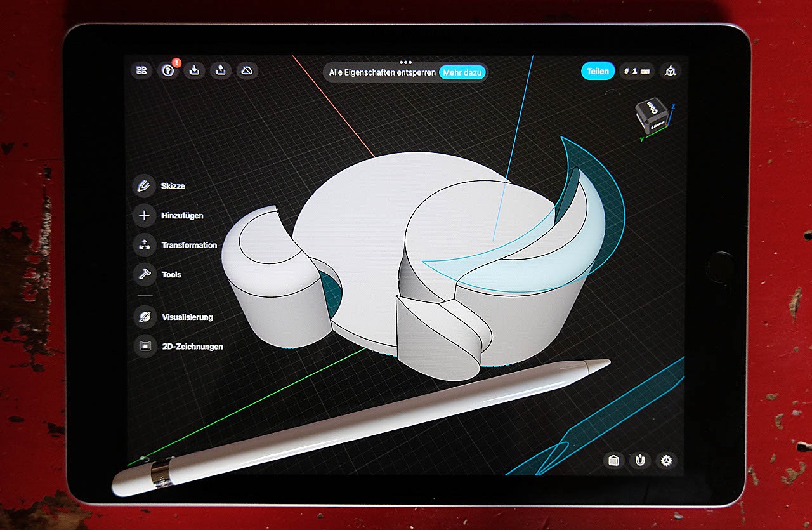Open the app settings gear
Viewport: 812px width, 530px height.
click(667, 461)
